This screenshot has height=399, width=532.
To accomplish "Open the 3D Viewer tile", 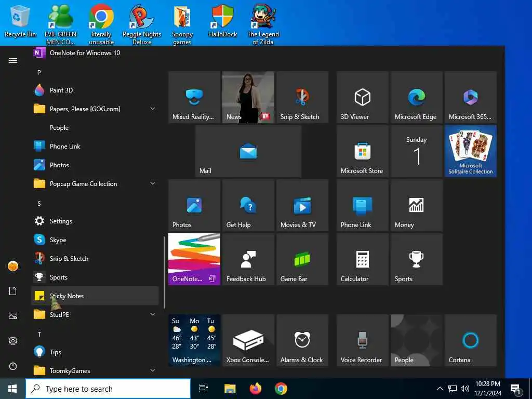I will click(362, 97).
